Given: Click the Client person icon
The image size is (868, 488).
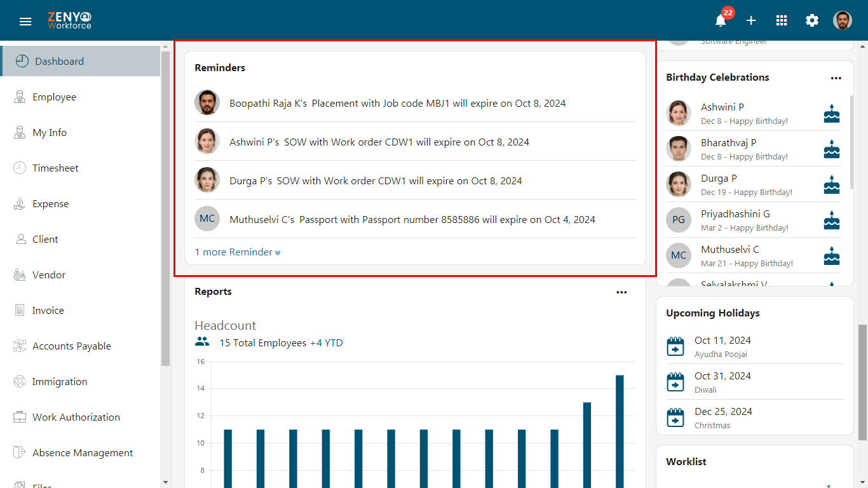Looking at the screenshot, I should point(20,239).
